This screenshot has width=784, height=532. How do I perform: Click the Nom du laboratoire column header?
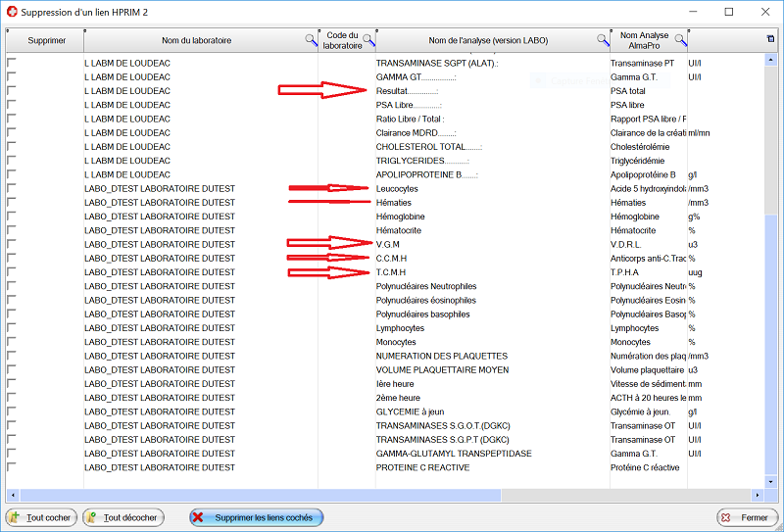[x=196, y=40]
